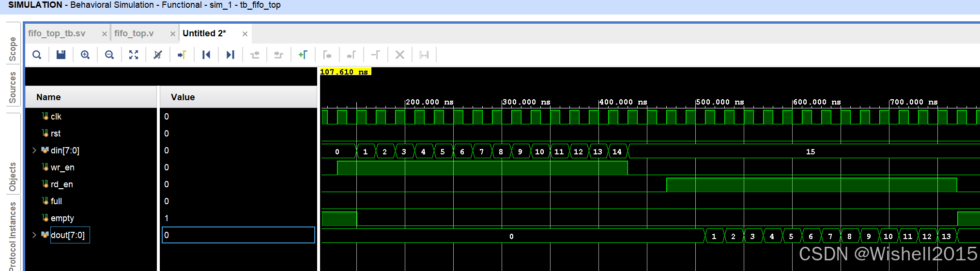Click the dout waveform segment showing 13

946,236
